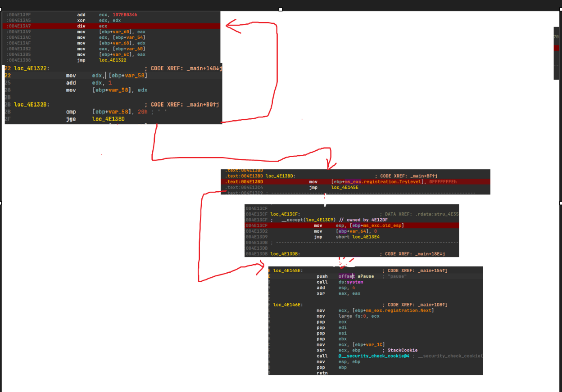Click the left-edge canvas resize handle
This screenshot has height=392, width=562.
tap(1, 203)
